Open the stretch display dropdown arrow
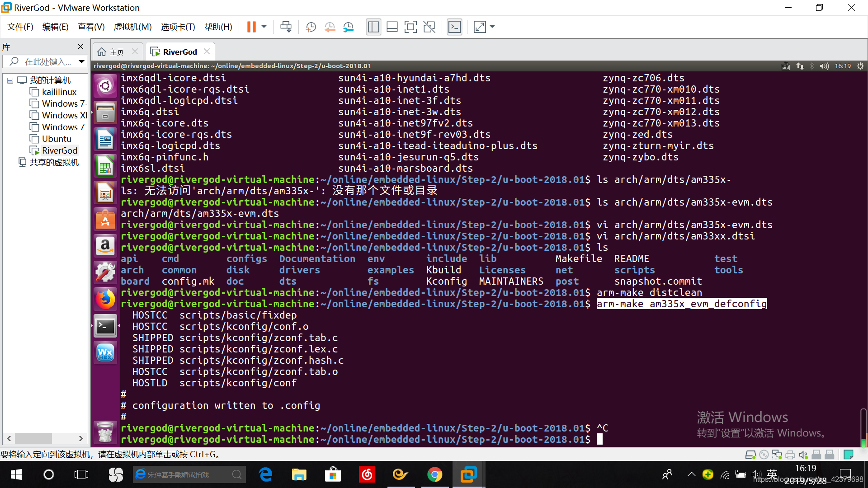The width and height of the screenshot is (868, 488). pos(492,27)
